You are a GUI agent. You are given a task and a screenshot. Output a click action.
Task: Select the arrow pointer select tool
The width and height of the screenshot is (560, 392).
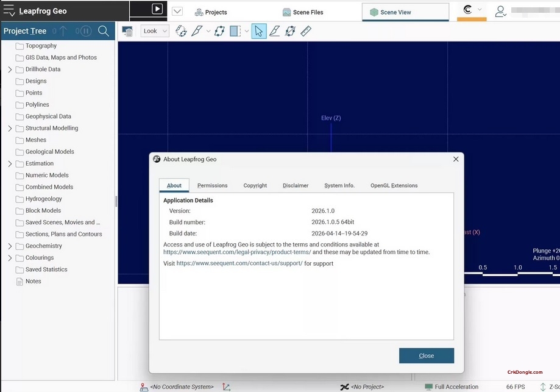259,31
